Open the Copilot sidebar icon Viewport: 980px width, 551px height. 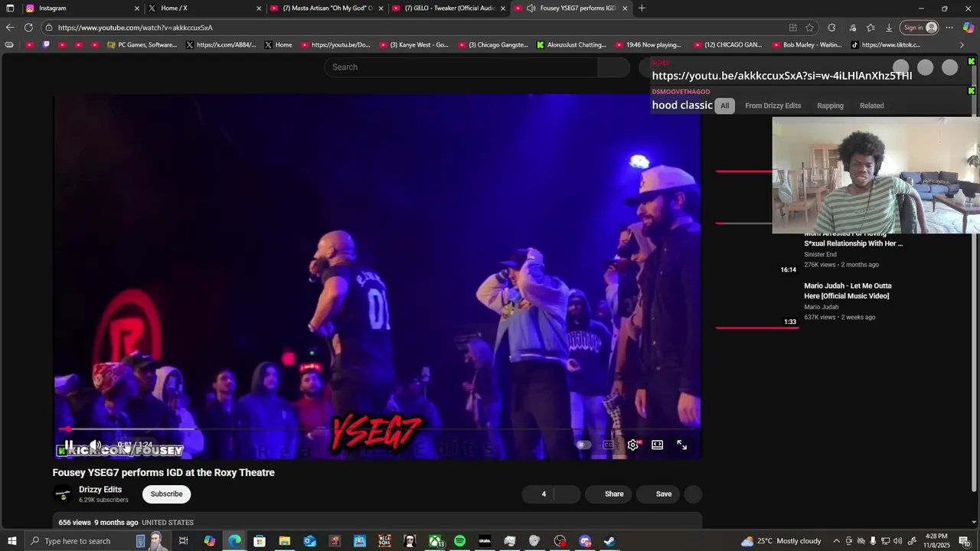pyautogui.click(x=968, y=28)
